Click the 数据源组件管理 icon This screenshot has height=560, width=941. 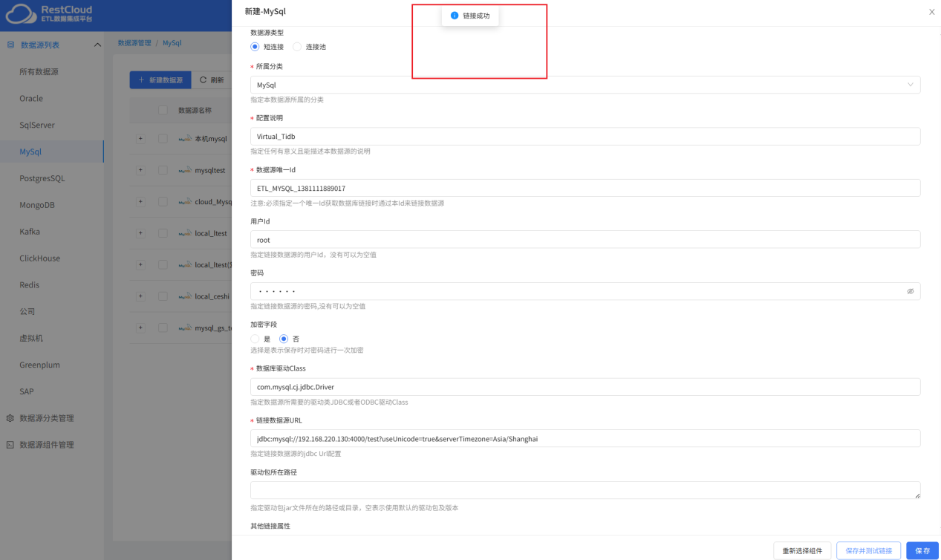coord(10,445)
